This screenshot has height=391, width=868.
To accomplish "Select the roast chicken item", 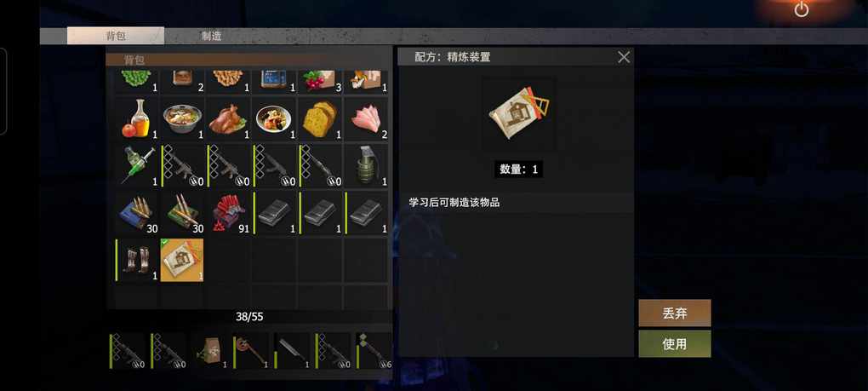I will [x=227, y=119].
